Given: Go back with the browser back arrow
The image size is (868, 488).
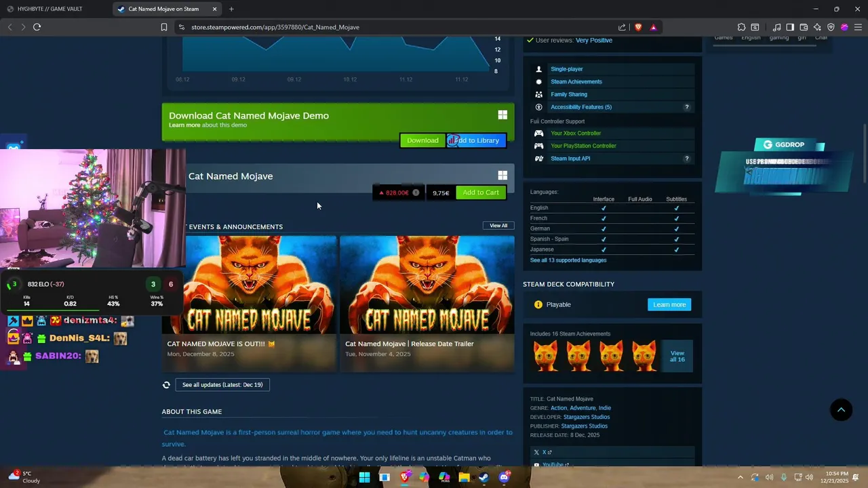Looking at the screenshot, I should click(x=9, y=27).
